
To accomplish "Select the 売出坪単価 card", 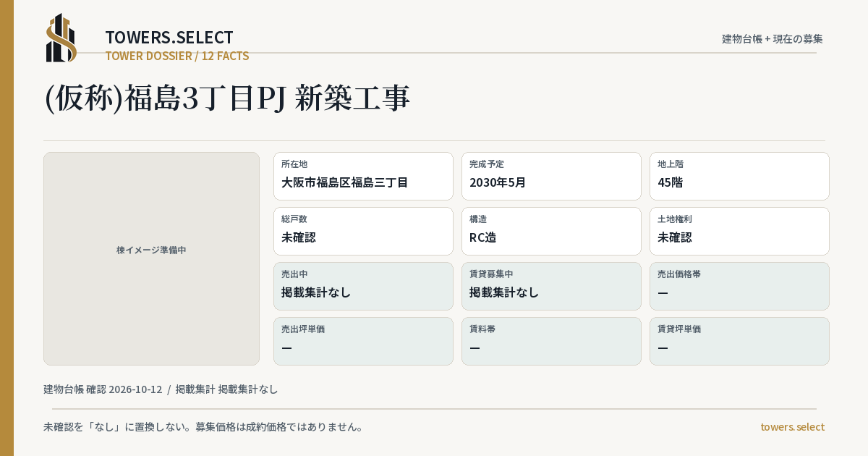I will click(363, 341).
